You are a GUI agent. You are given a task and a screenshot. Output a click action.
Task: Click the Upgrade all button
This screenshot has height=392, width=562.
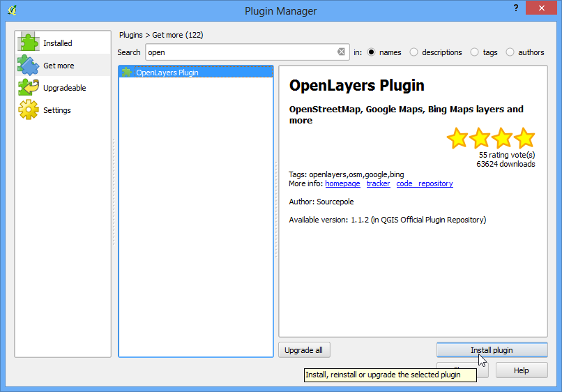pyautogui.click(x=304, y=350)
